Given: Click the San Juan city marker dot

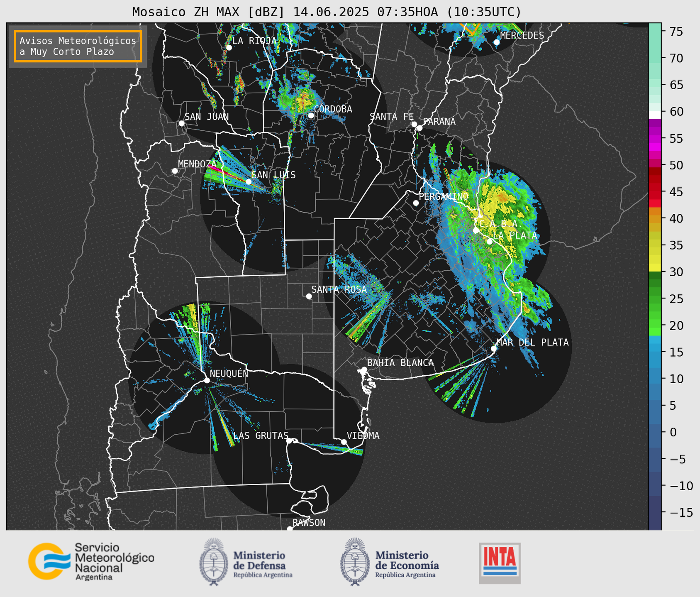Looking at the screenshot, I should point(181,123).
